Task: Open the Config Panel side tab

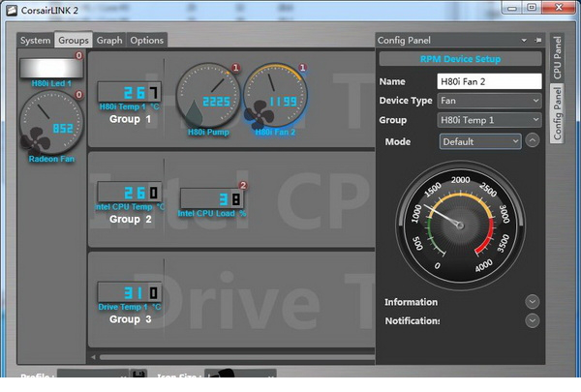Action: [x=557, y=113]
